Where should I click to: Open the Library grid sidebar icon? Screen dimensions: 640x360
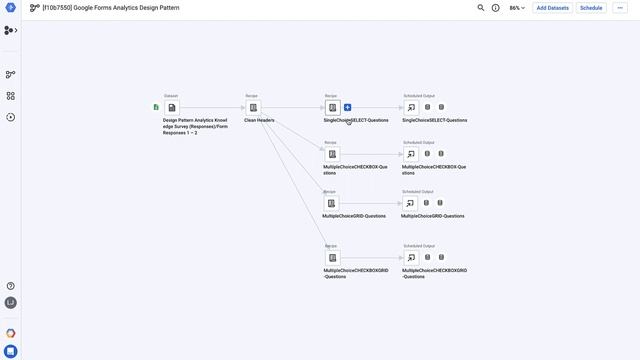coord(11,96)
